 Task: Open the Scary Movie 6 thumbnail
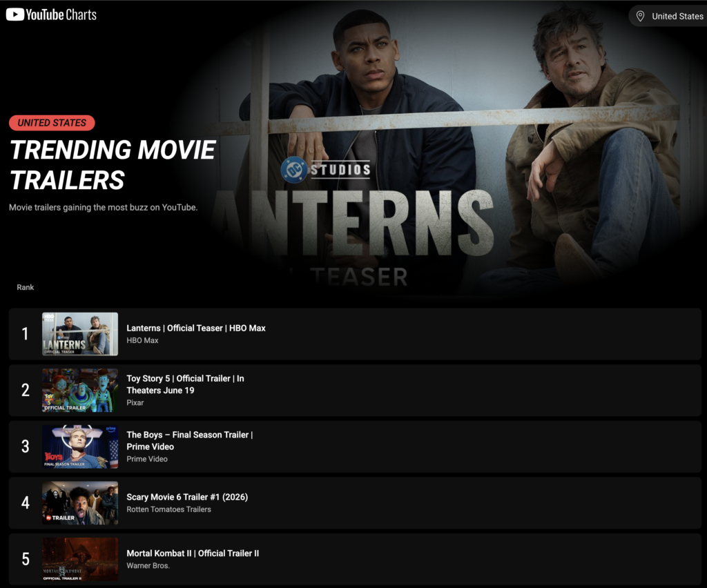tap(80, 503)
